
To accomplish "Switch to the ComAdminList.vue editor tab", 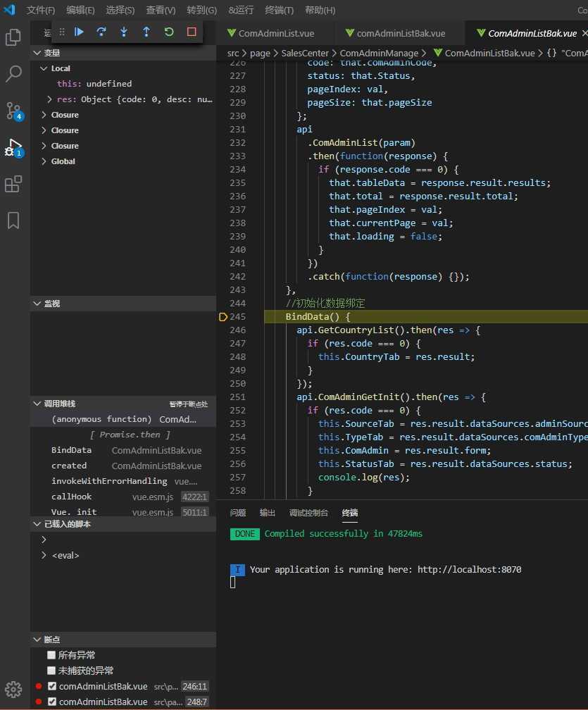I will tap(276, 33).
